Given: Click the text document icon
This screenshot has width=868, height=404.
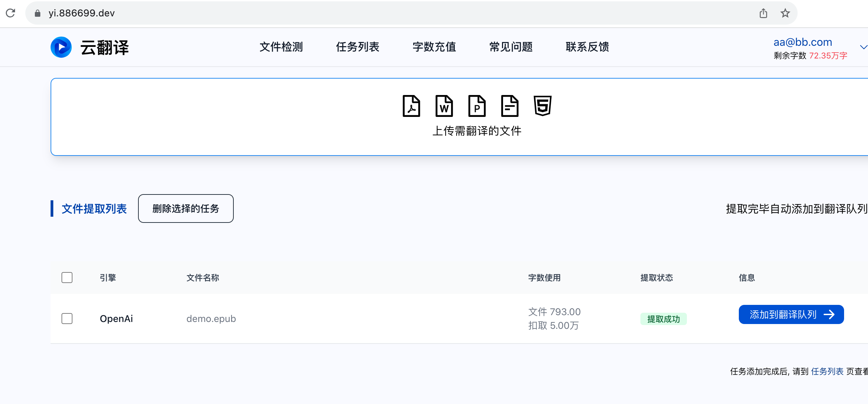Looking at the screenshot, I should (510, 106).
